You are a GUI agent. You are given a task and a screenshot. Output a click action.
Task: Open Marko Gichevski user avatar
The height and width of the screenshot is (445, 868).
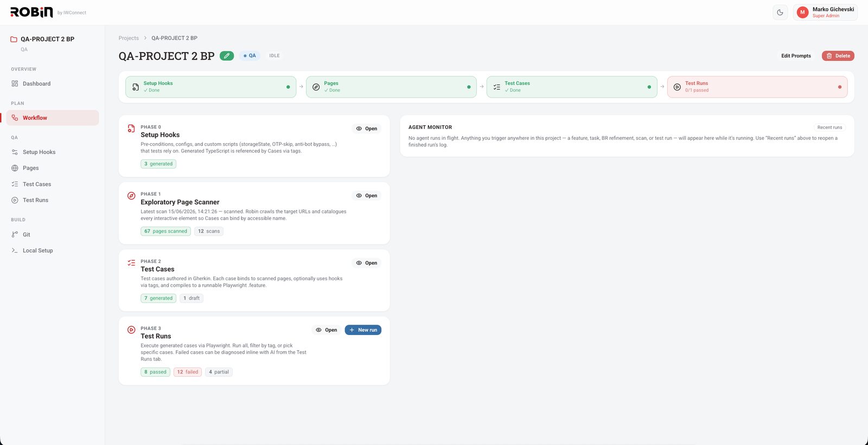coord(802,12)
